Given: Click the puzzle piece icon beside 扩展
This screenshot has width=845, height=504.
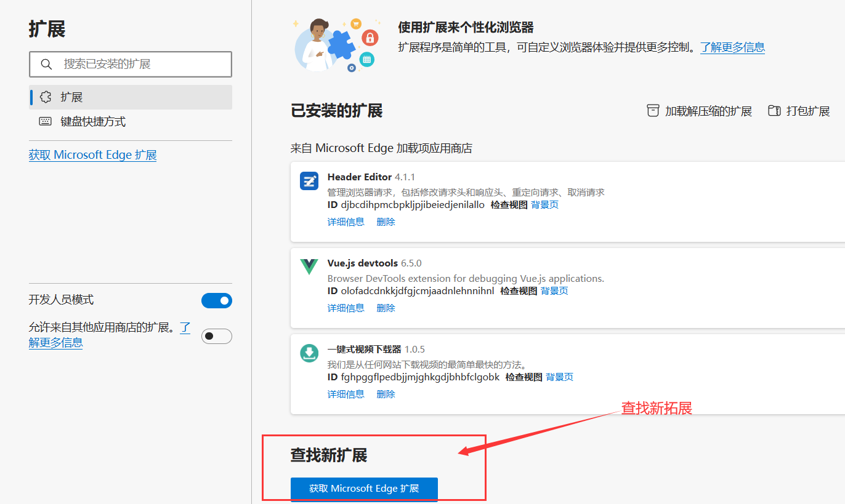Looking at the screenshot, I should pyautogui.click(x=45, y=97).
